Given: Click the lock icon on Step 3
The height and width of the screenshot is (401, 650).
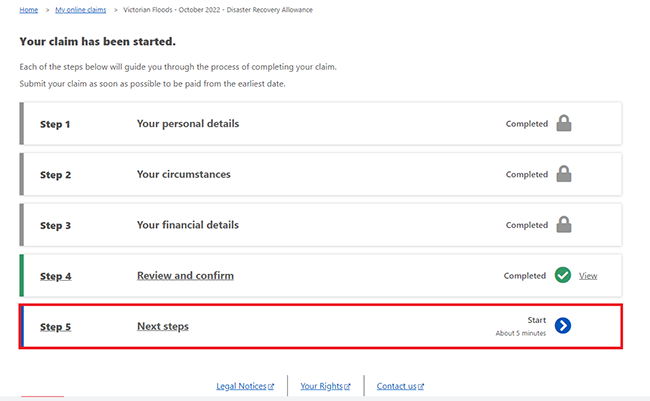Looking at the screenshot, I should point(564,224).
